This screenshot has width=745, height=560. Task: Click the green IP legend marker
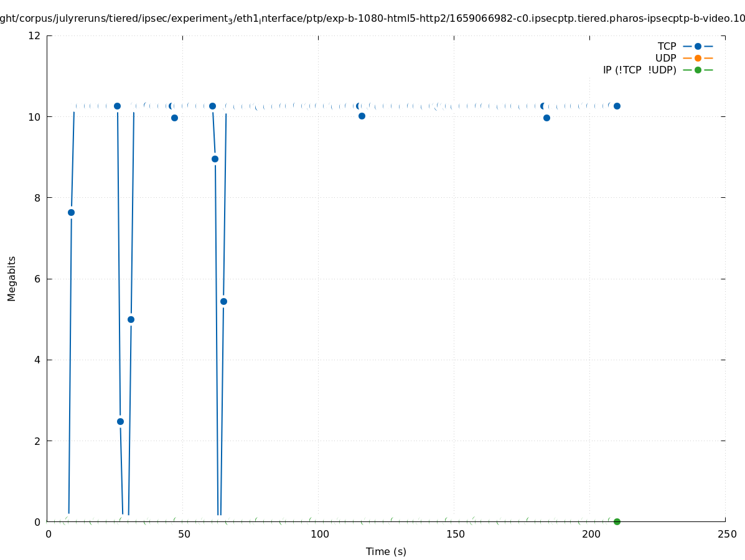698,70
